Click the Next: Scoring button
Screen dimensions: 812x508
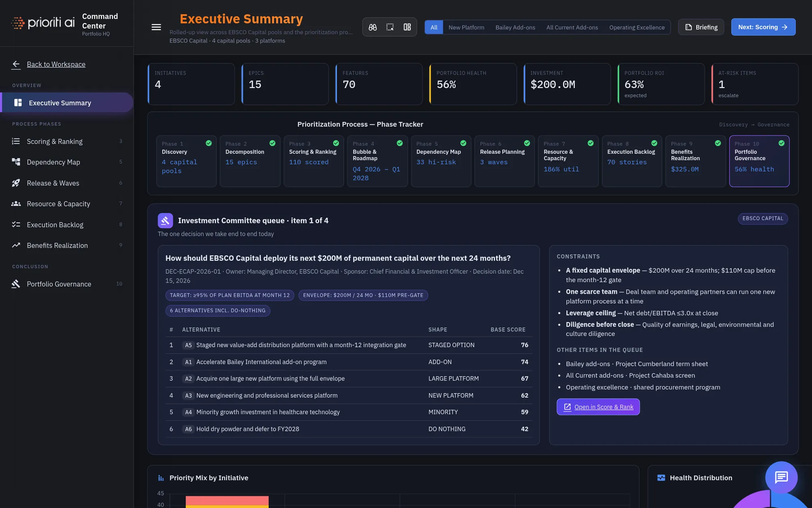tap(763, 27)
